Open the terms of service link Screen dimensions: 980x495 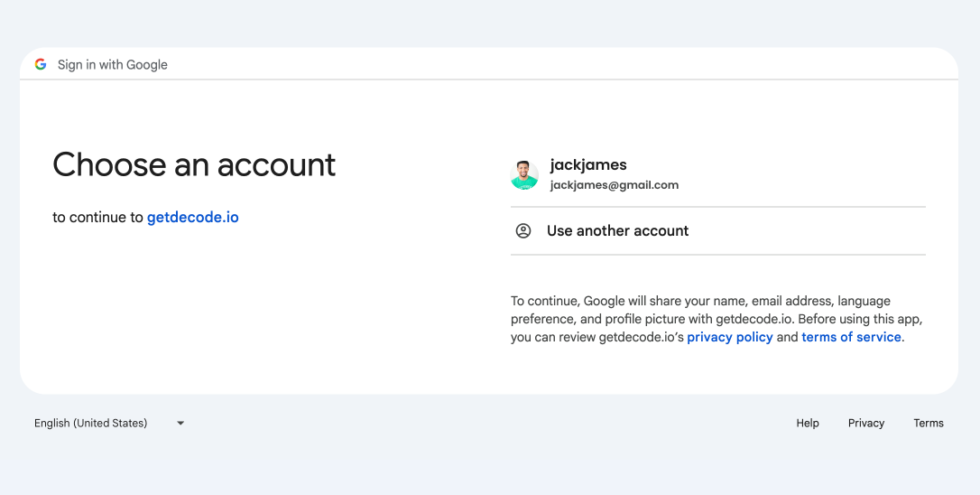[851, 337]
